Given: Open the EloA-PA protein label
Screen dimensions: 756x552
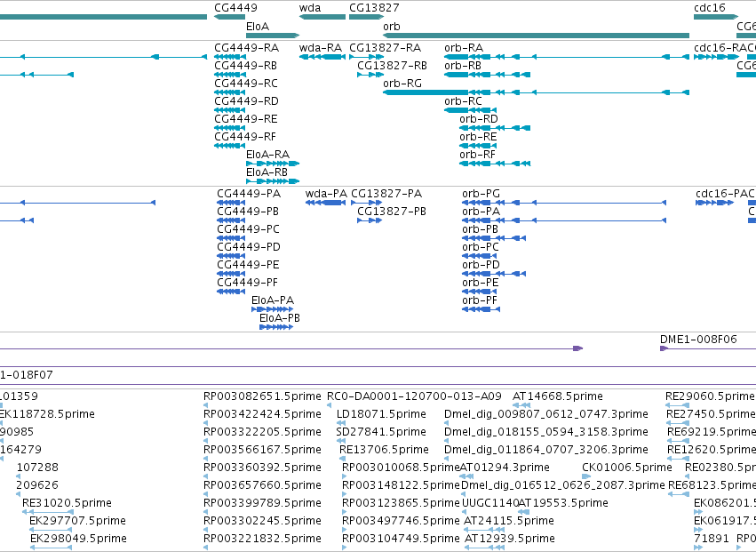Looking at the screenshot, I should click(x=273, y=300).
